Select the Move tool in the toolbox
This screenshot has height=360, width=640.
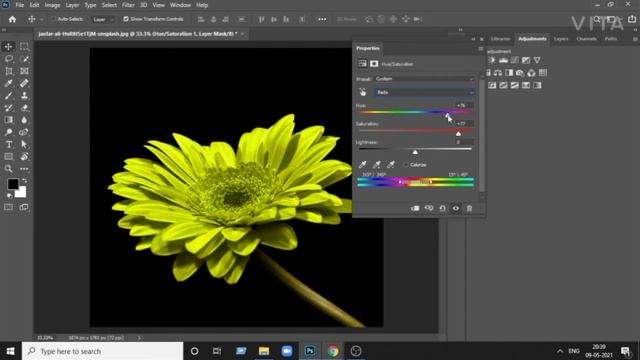pos(8,47)
